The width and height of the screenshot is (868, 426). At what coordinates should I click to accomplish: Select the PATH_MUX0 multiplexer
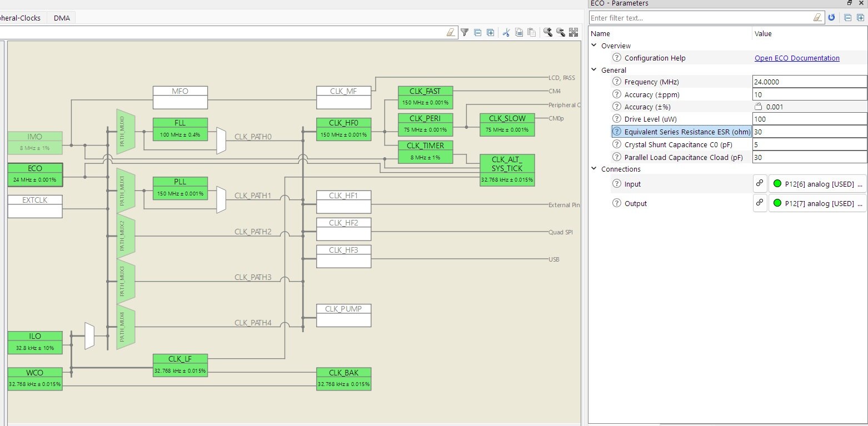tap(126, 131)
